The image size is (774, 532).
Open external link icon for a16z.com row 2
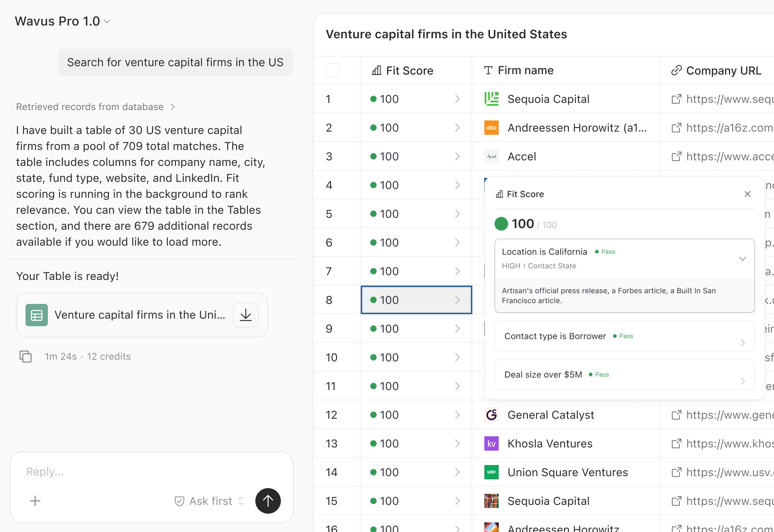click(x=677, y=128)
